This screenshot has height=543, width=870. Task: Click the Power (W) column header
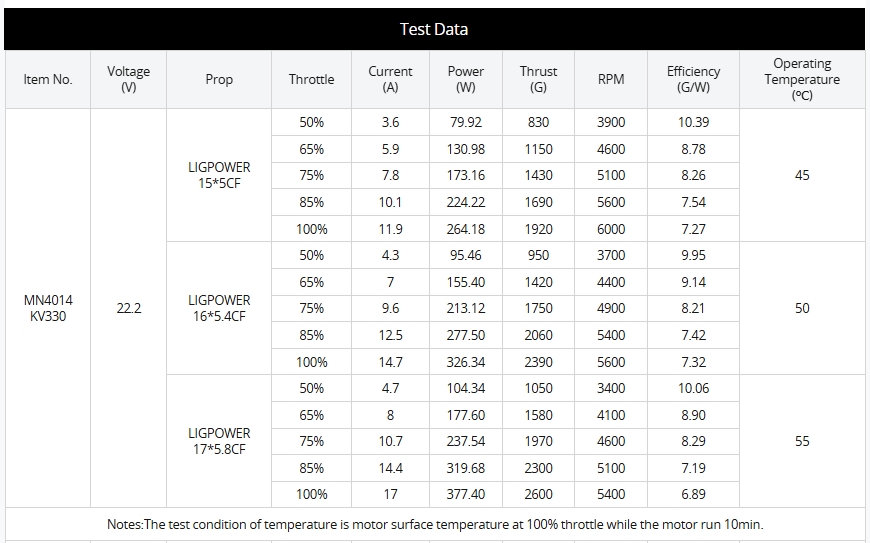[465, 79]
